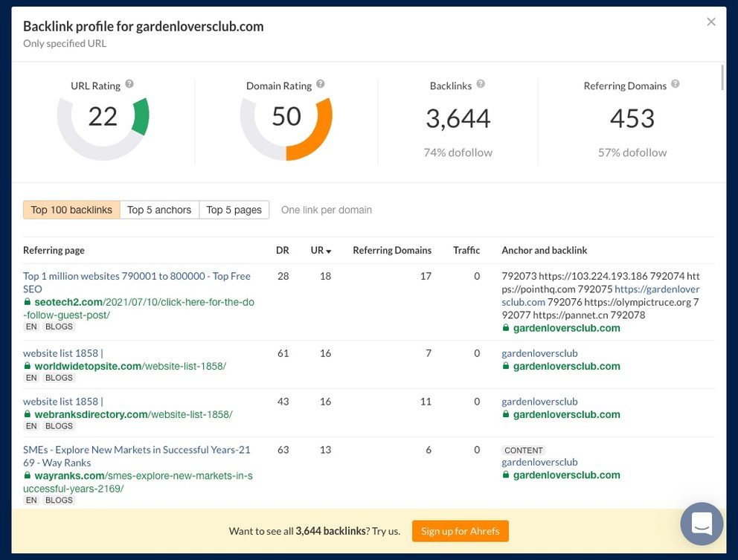Screen dimensions: 738x560
Task: Open the worldwidetopsite.com website-list-1858 URL
Action: [x=130, y=366]
